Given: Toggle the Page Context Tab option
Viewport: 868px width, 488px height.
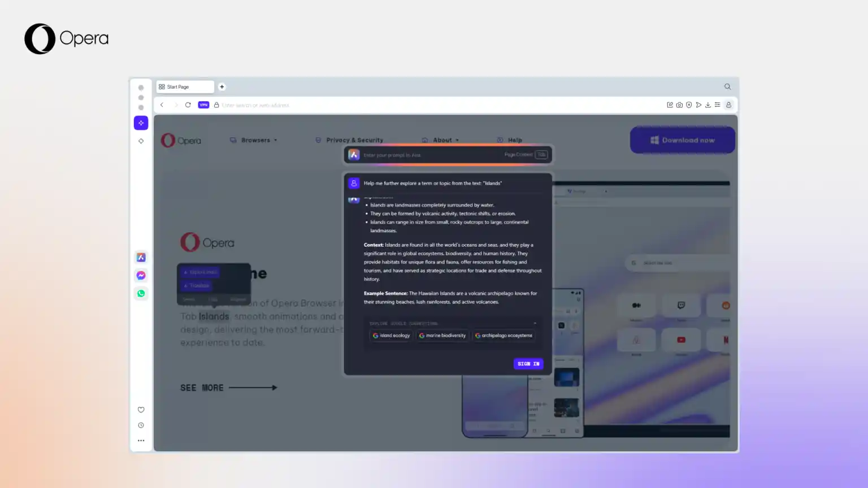Looking at the screenshot, I should [541, 155].
